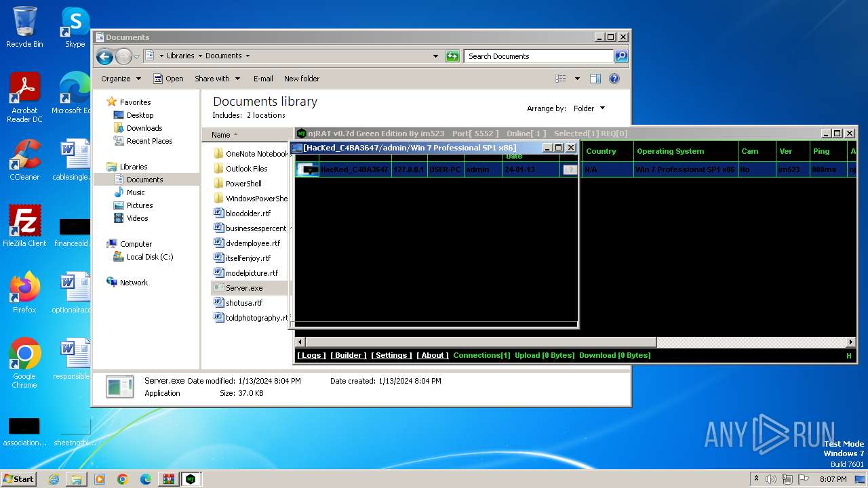Click the WinRAR icon in the taskbar
The image size is (868, 488).
[168, 479]
